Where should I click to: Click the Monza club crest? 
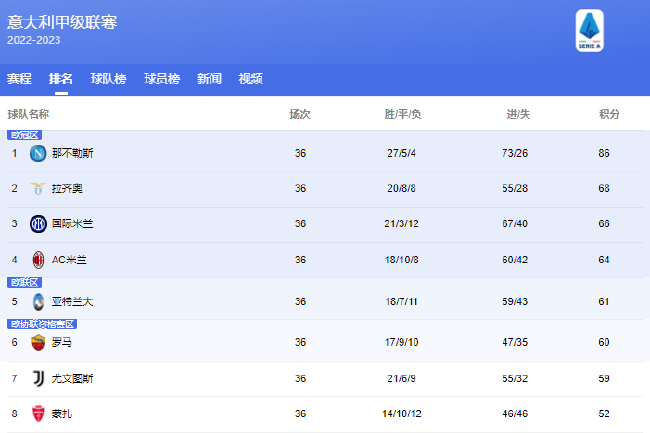[x=38, y=414]
